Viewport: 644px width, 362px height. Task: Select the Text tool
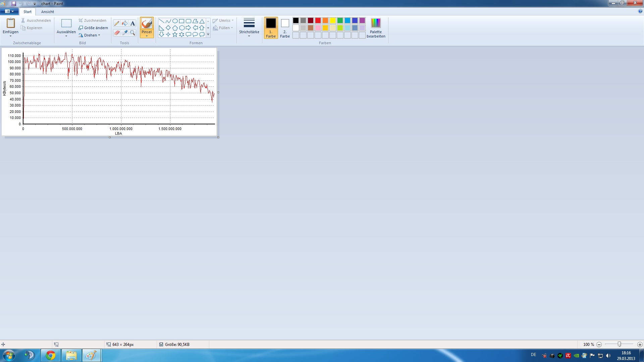click(x=133, y=23)
